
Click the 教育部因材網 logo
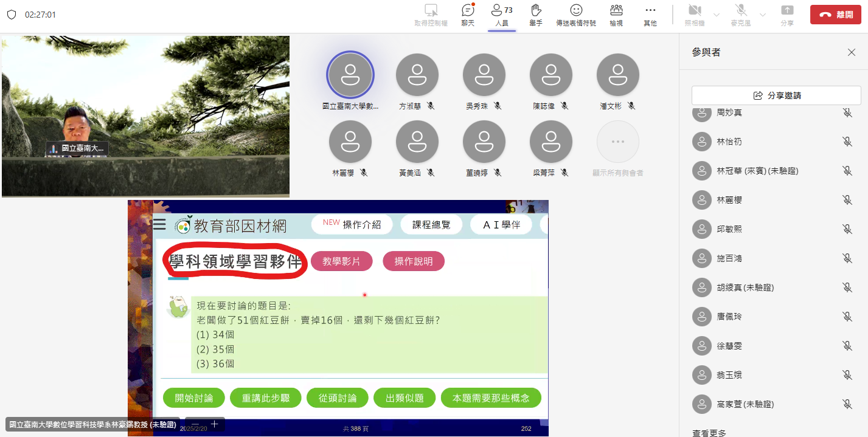click(231, 226)
